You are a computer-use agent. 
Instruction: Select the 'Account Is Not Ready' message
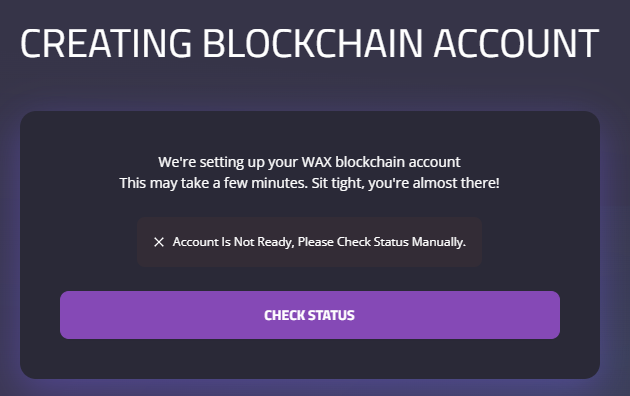point(319,242)
